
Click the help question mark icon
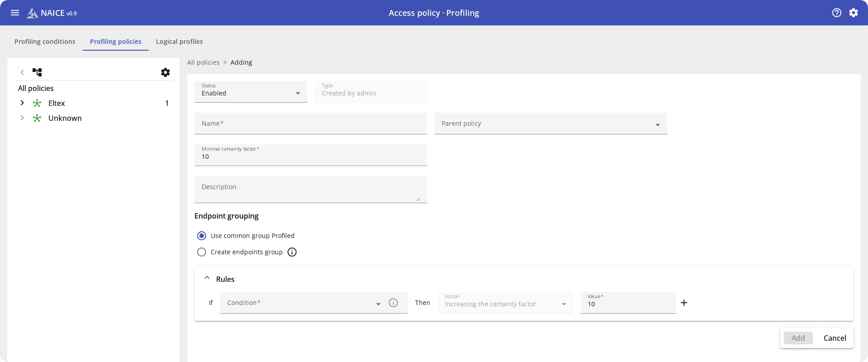[x=837, y=13]
